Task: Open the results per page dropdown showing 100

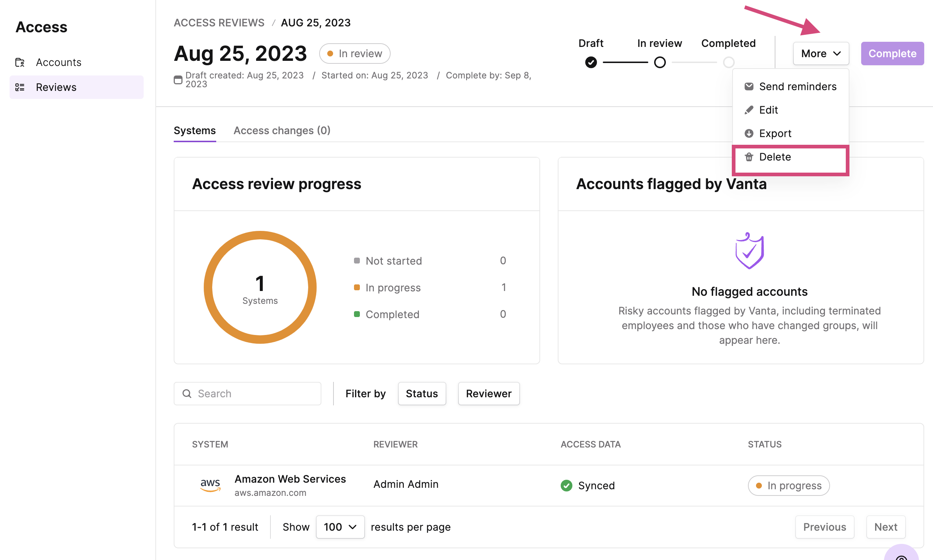Action: [x=340, y=527]
